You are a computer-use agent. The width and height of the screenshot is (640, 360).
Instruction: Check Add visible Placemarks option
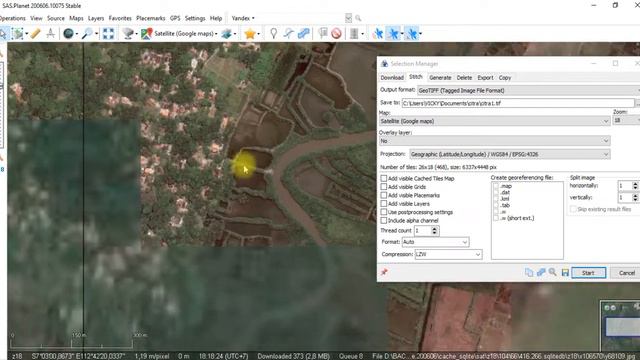point(384,195)
